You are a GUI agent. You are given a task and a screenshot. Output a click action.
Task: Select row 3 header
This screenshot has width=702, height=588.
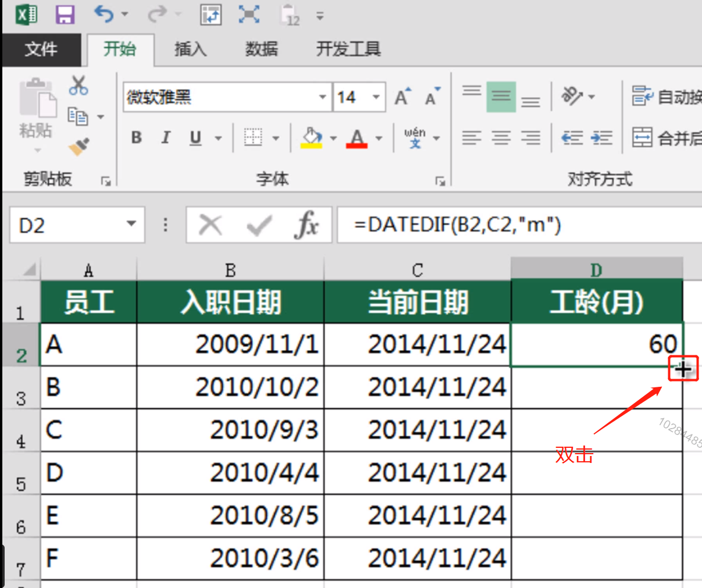click(21, 388)
